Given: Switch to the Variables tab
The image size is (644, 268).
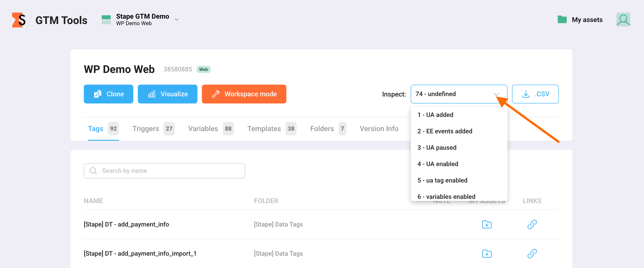Looking at the screenshot, I should (211, 128).
